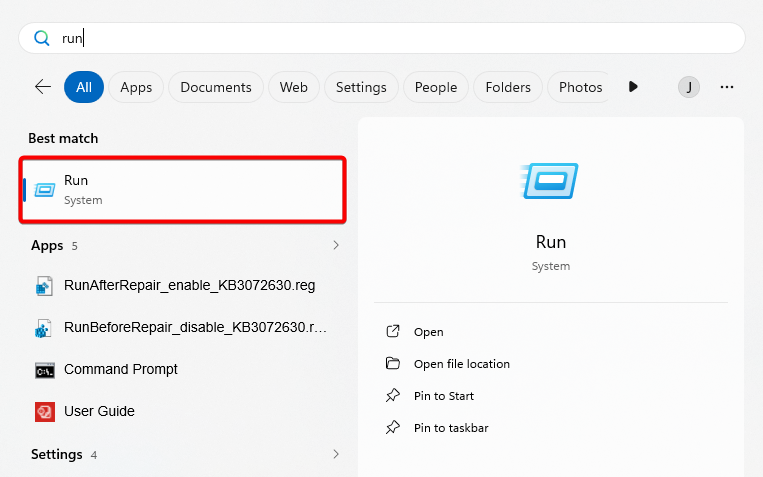Choose Open file location
The width and height of the screenshot is (763, 477).
(x=462, y=364)
